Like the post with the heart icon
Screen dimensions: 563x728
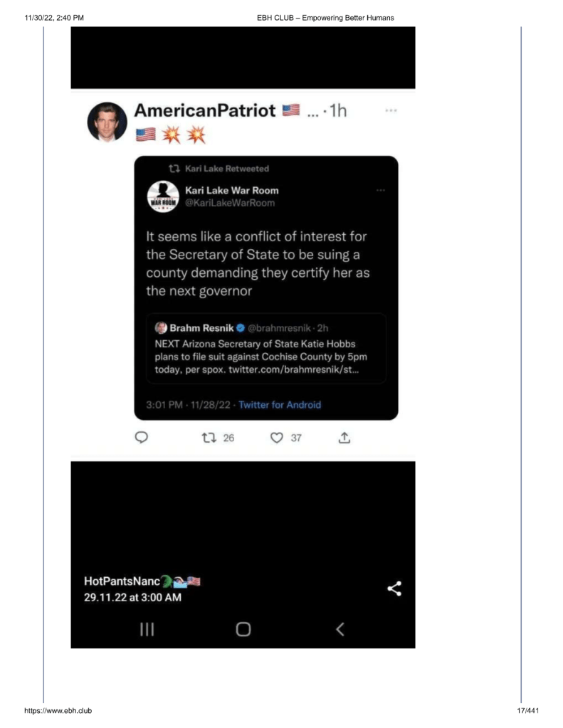click(x=277, y=438)
